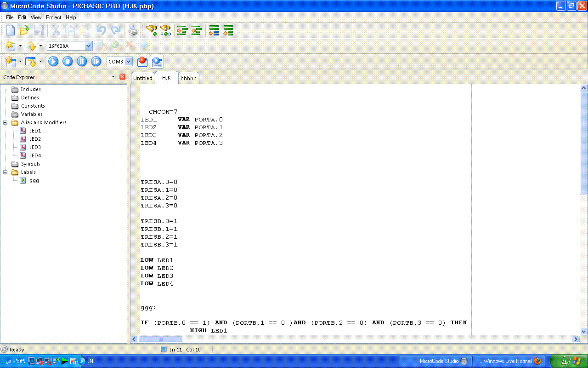
Task: Click the ICD Compile and Program icon
Action: (31, 61)
